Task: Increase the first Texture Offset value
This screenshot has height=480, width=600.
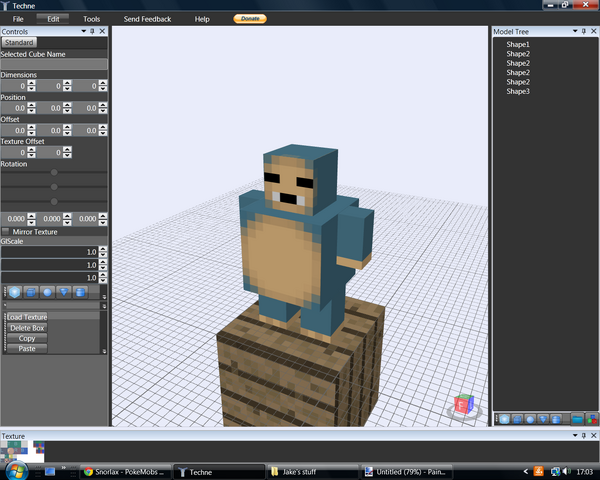Action: click(31, 149)
